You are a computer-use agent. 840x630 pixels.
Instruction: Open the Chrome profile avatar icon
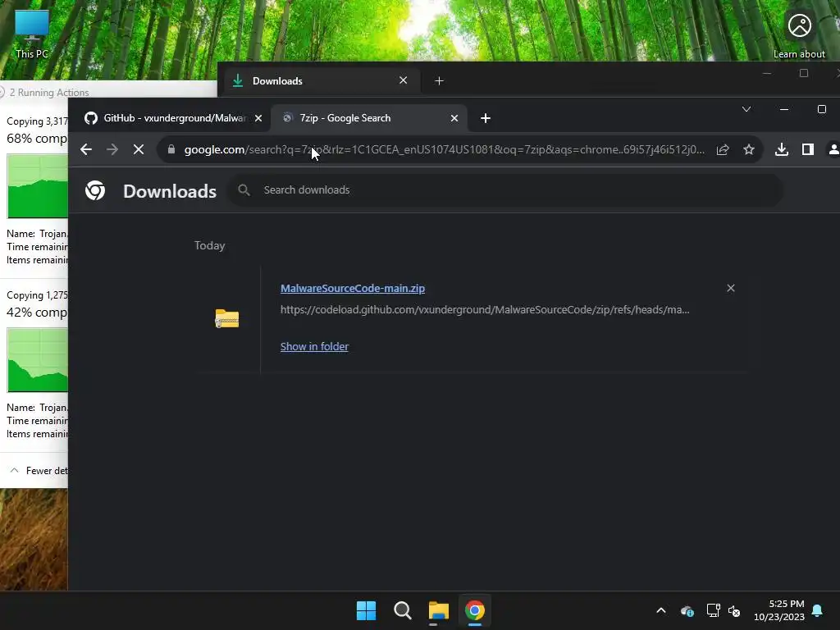point(833,149)
